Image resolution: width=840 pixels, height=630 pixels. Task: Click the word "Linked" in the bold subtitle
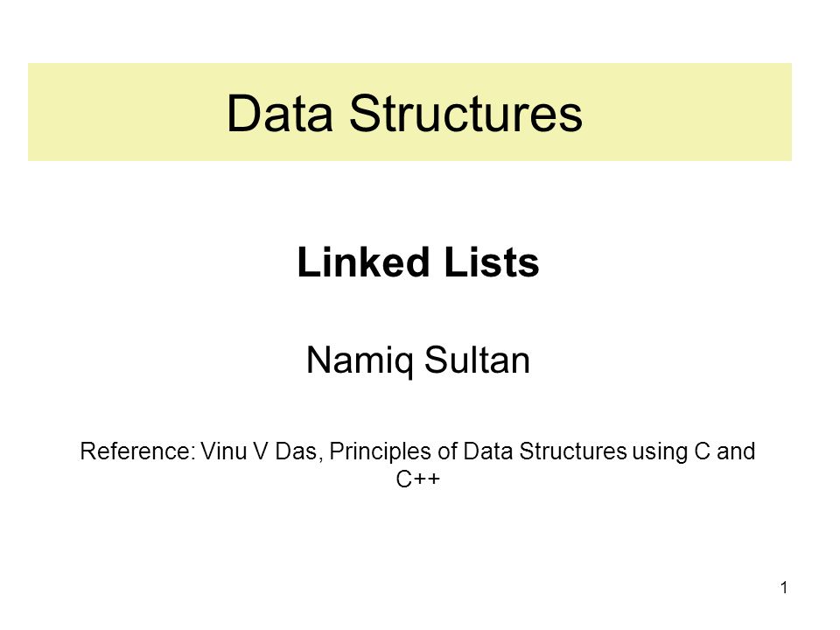pos(364,262)
